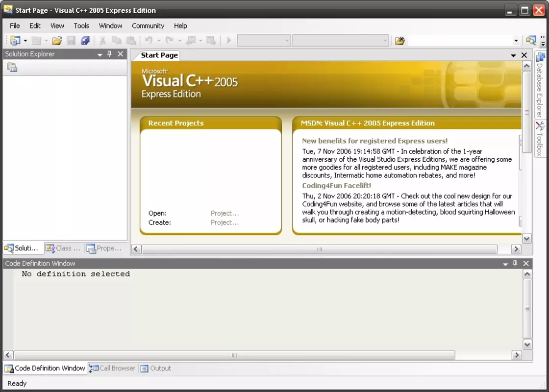Open Code Definition Window position dropdown

(x=505, y=264)
